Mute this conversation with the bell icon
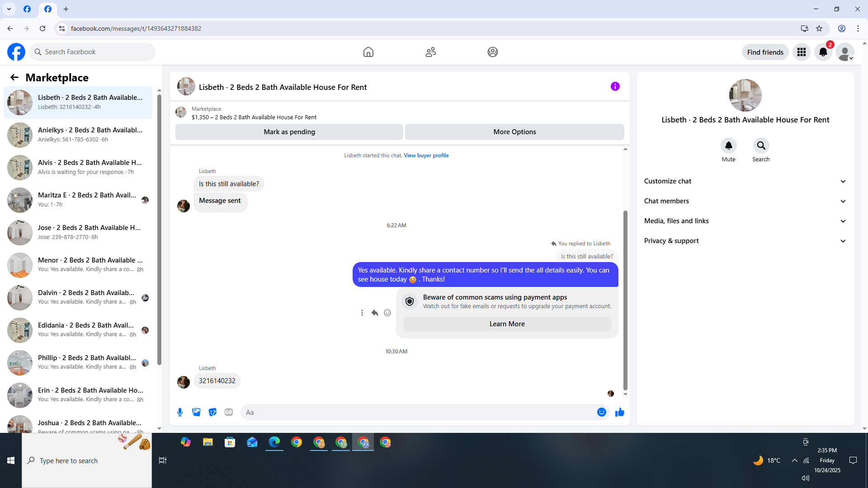Image resolution: width=868 pixels, height=488 pixels. 728,145
